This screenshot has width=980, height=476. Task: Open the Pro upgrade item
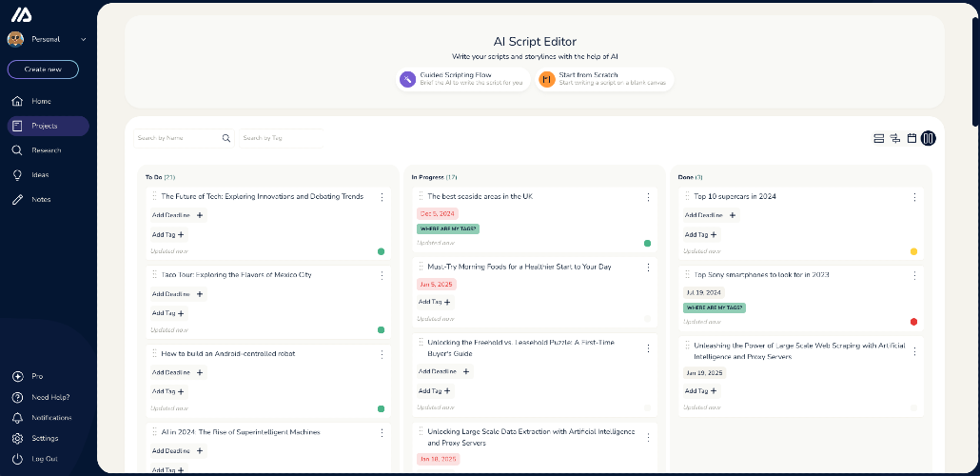pos(37,377)
